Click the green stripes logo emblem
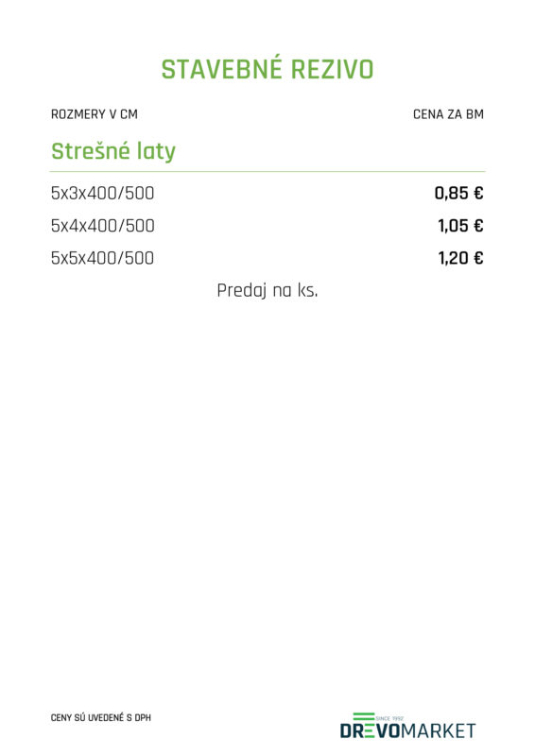Screen dimensions: 535x756 point(364,717)
